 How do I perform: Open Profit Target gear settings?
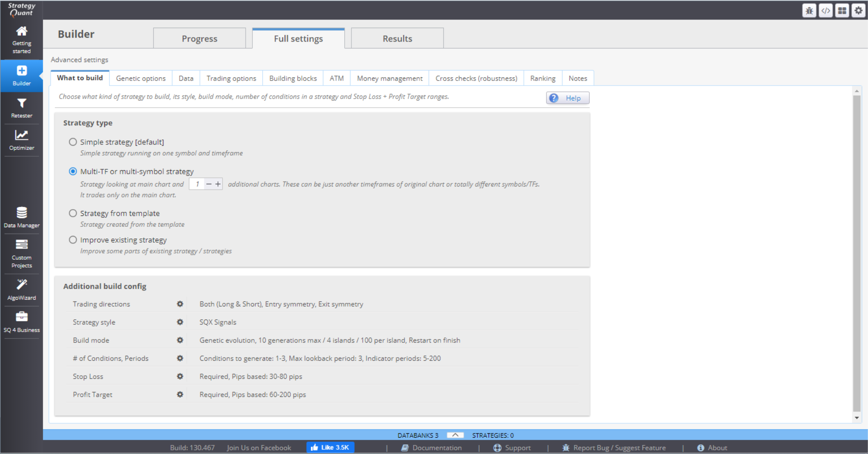(180, 394)
